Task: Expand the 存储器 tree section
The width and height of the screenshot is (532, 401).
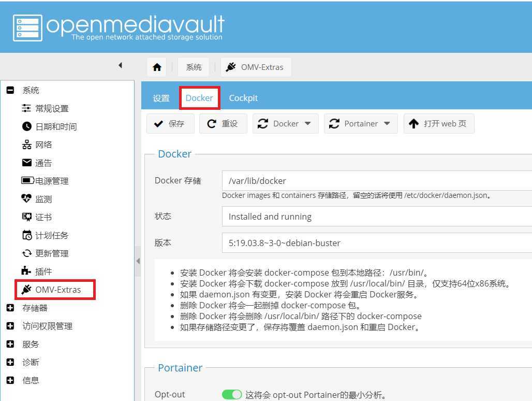Action: point(10,308)
